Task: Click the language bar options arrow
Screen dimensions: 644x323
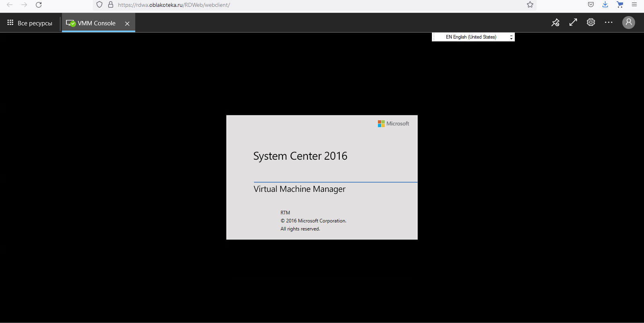Action: [511, 37]
